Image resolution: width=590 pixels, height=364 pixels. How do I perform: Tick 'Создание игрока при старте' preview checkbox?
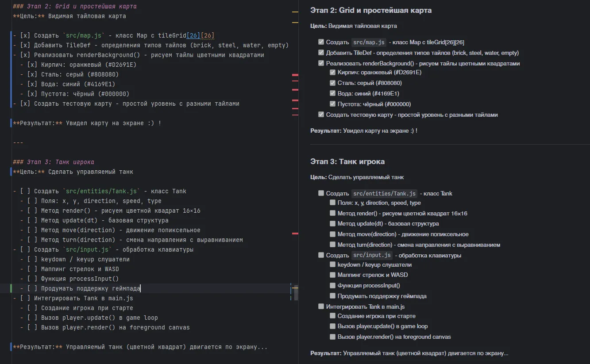point(332,316)
